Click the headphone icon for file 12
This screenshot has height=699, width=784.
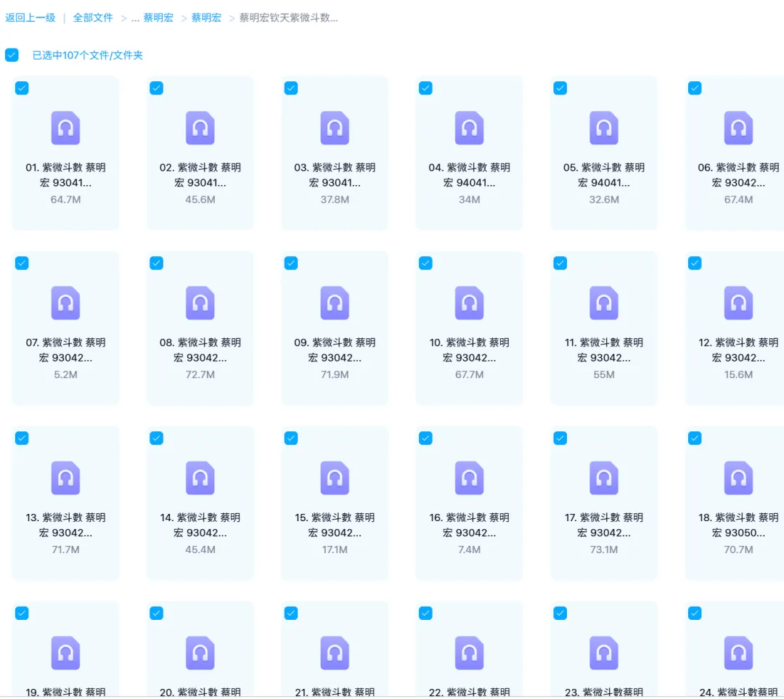tap(738, 303)
